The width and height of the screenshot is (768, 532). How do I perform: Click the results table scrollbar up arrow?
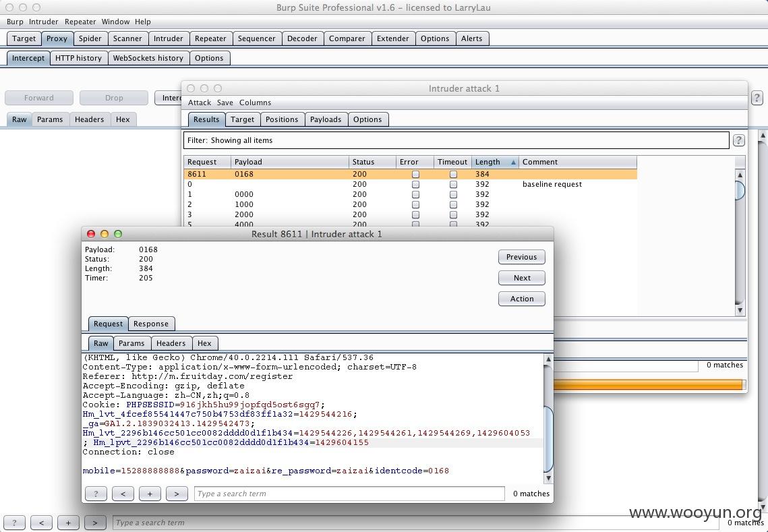pyautogui.click(x=740, y=175)
